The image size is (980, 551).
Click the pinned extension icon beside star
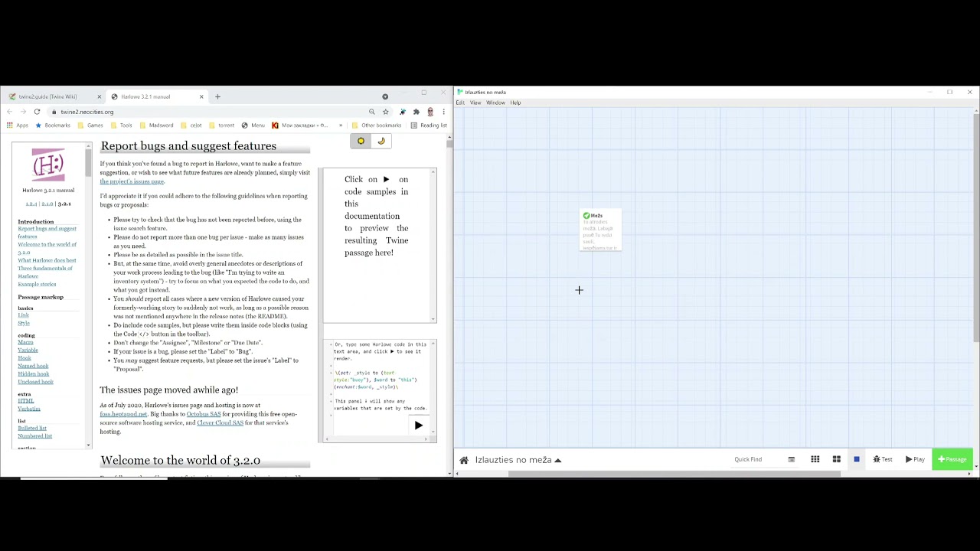[403, 112]
